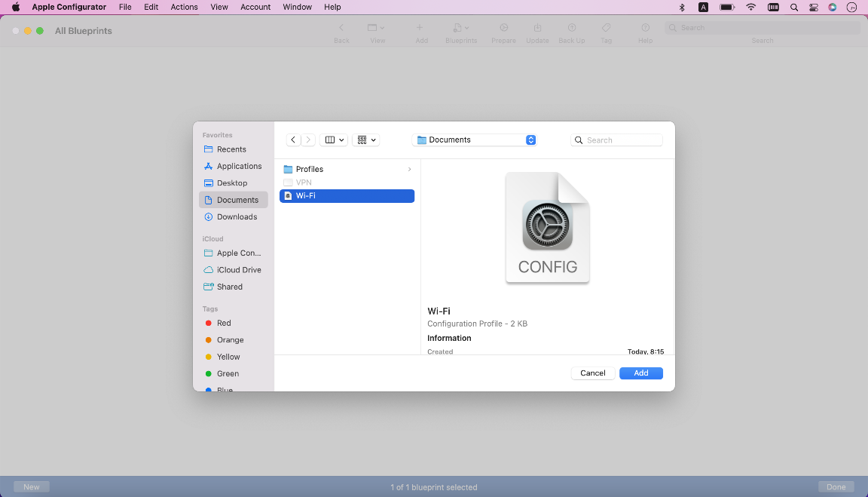The image size is (868, 497).
Task: Open Downloads folder from sidebar
Action: coord(237,217)
